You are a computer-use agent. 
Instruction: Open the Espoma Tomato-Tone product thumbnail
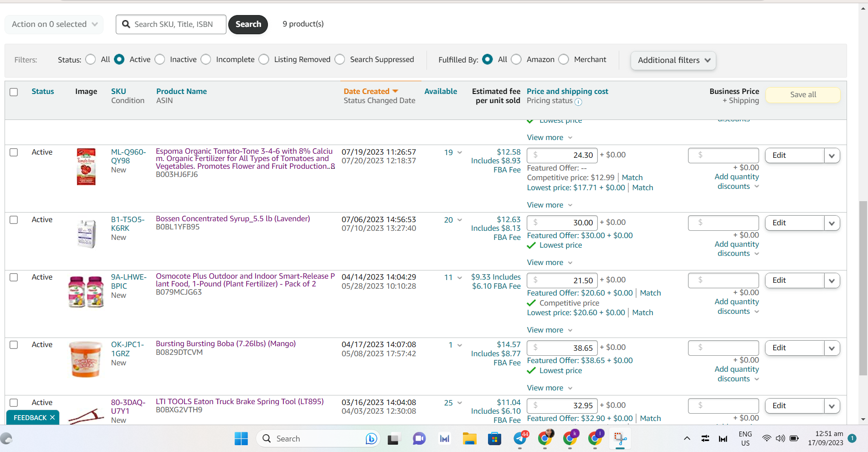(86, 166)
